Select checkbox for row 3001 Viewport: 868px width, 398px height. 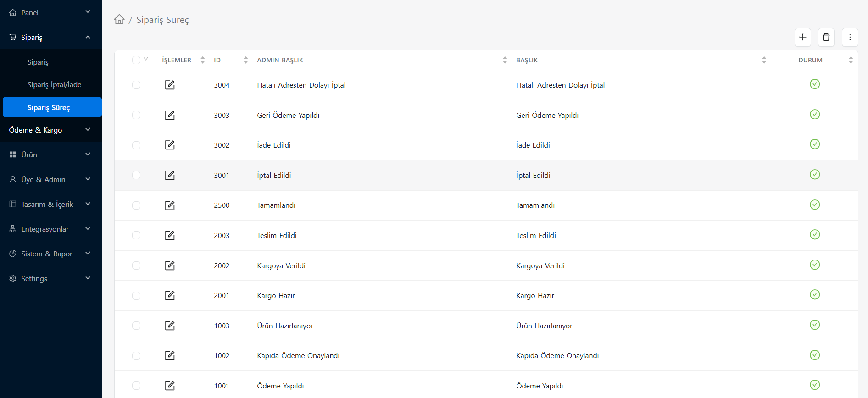tap(136, 175)
